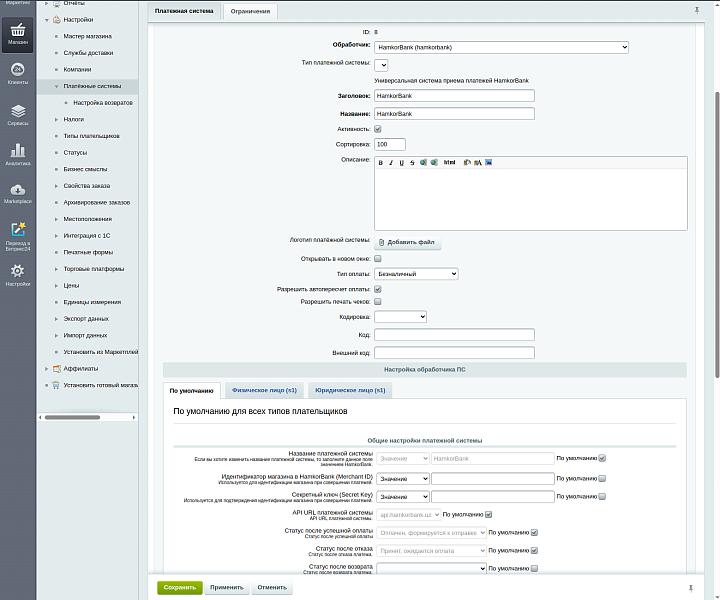Enable Открывать в новом окне checkbox

378,257
